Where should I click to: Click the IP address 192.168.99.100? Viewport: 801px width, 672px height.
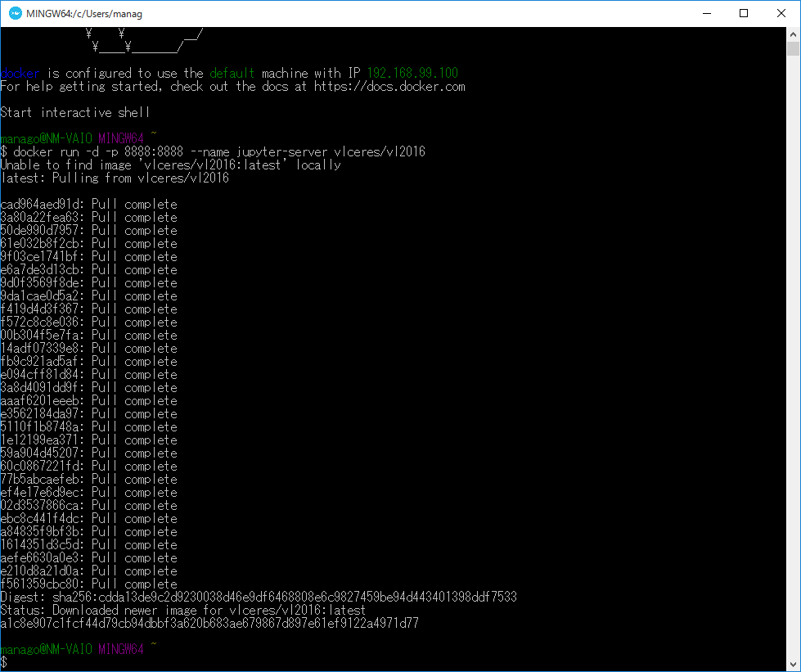(412, 73)
